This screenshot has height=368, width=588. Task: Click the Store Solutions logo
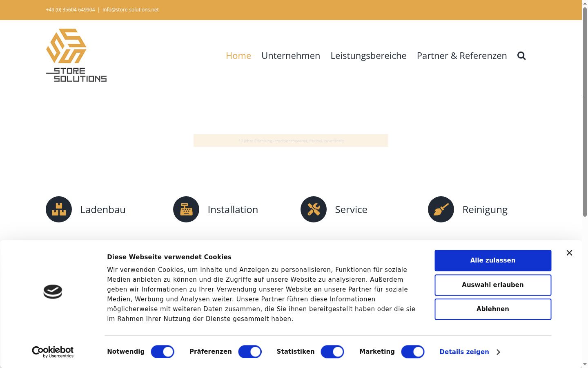click(76, 55)
